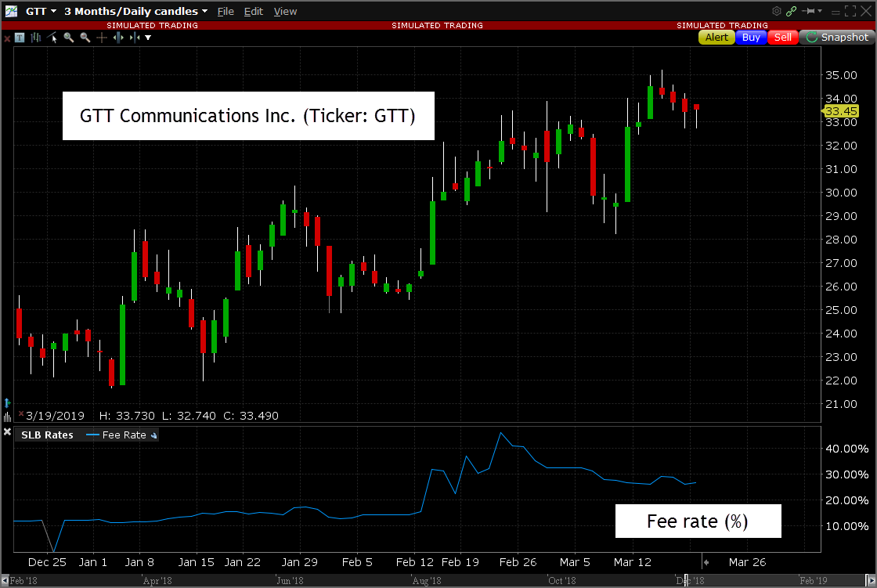Click the 21.00 price axis label
The image size is (877, 588).
click(841, 404)
